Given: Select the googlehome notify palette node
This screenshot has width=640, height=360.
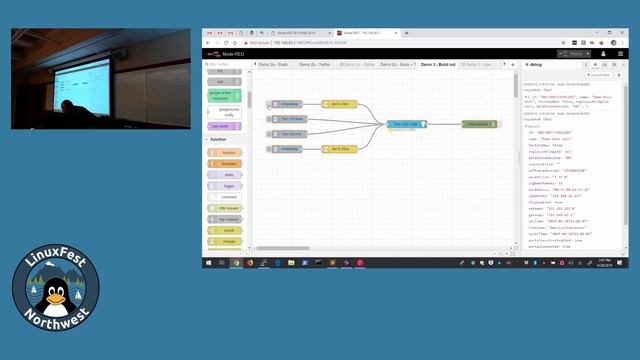Looking at the screenshot, I should click(224, 112).
